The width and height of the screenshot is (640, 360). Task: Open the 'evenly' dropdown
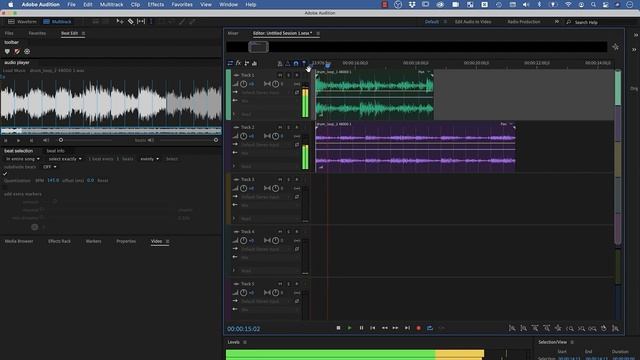click(149, 159)
